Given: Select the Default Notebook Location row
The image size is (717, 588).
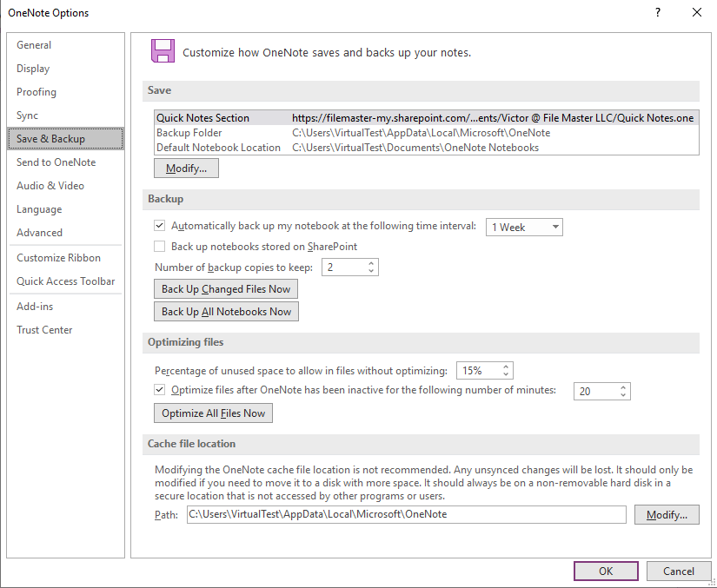Looking at the screenshot, I should (426, 148).
